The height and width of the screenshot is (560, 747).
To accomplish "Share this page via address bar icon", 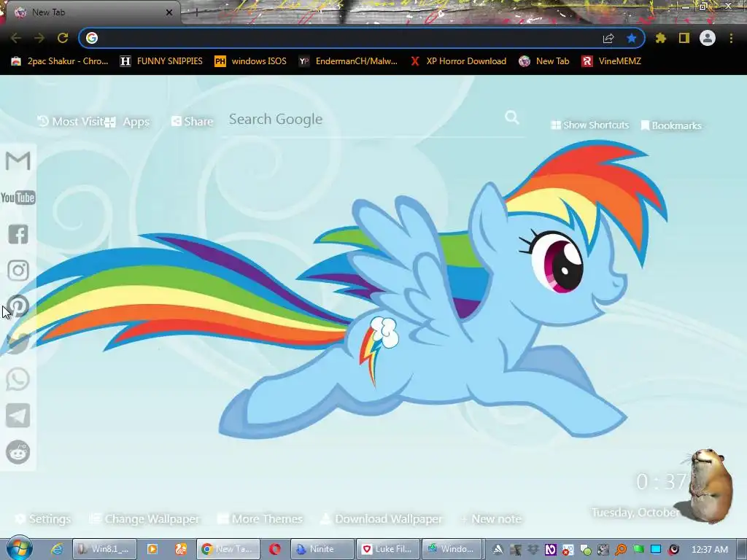I will coord(608,38).
